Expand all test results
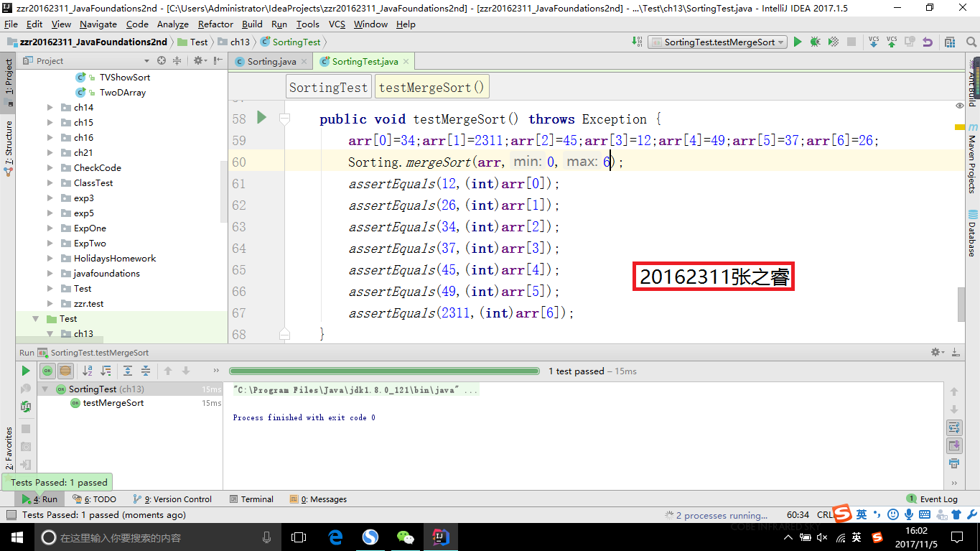This screenshot has height=551, width=980. [x=128, y=371]
